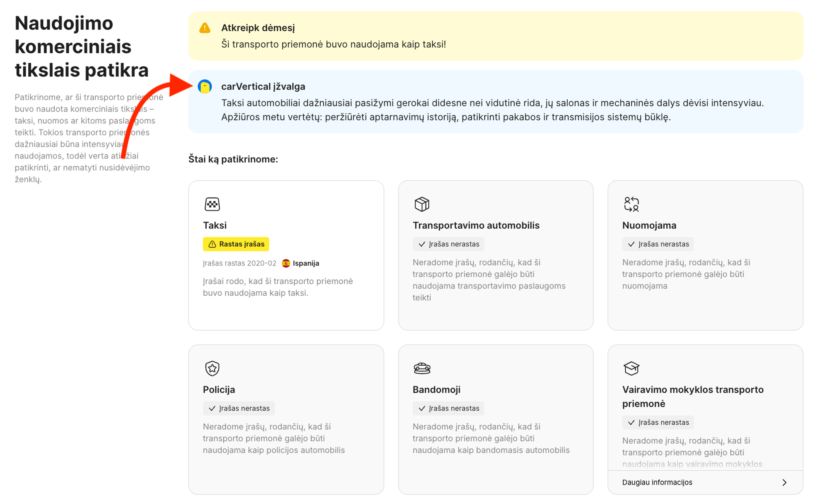Click the Policija shield star icon
The image size is (816, 504).
coord(212,368)
